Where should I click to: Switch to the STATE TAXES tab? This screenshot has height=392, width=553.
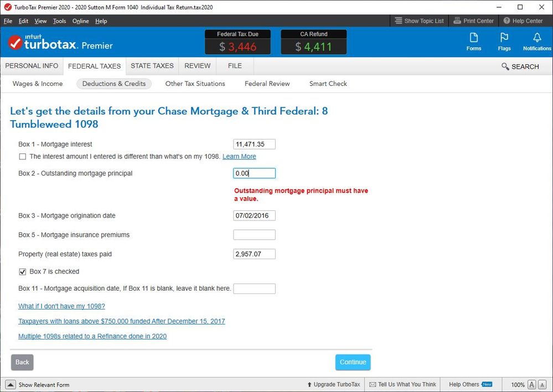[x=152, y=66]
